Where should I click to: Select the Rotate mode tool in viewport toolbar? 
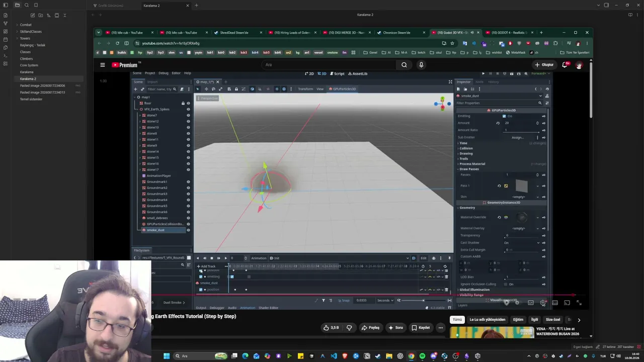[213, 89]
